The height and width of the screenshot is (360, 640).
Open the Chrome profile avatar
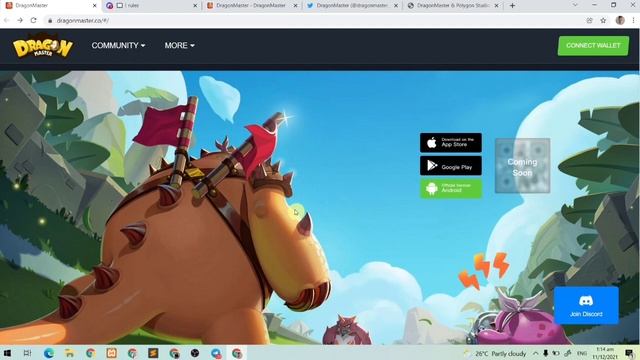click(620, 20)
